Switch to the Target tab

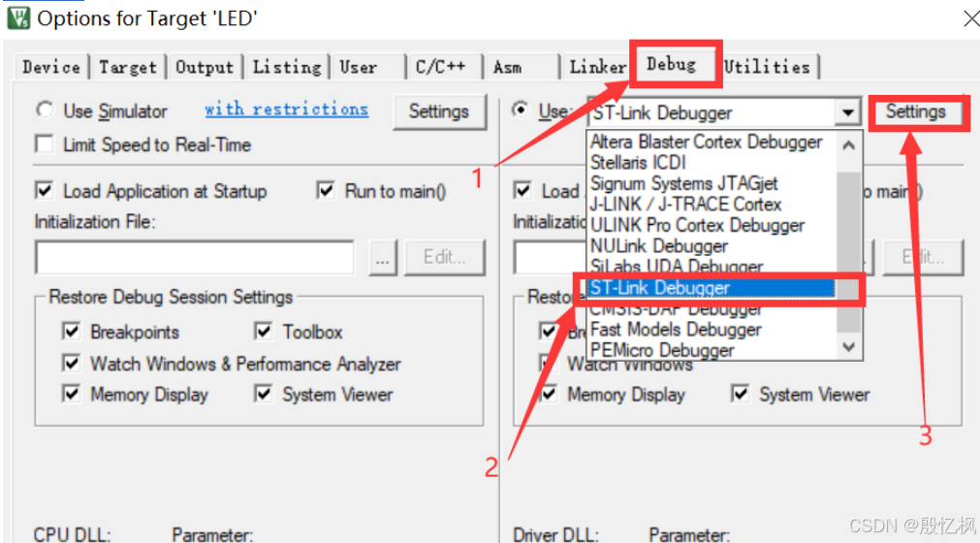pyautogui.click(x=128, y=67)
